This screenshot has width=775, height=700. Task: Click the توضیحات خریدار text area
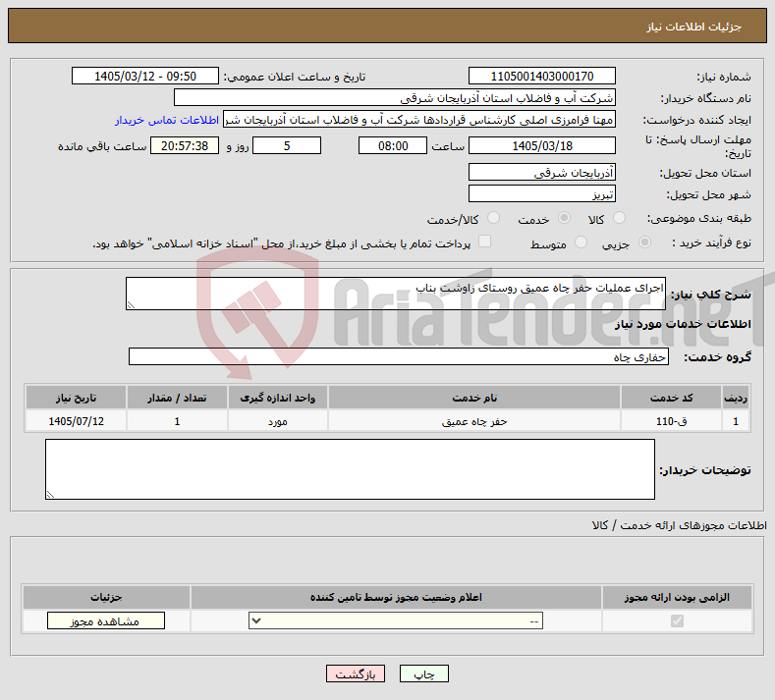350,469
